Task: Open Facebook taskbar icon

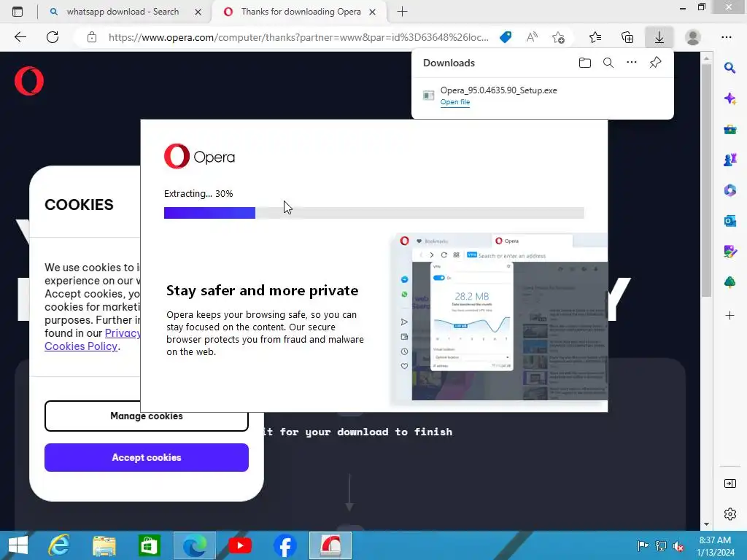Action: 285,545
